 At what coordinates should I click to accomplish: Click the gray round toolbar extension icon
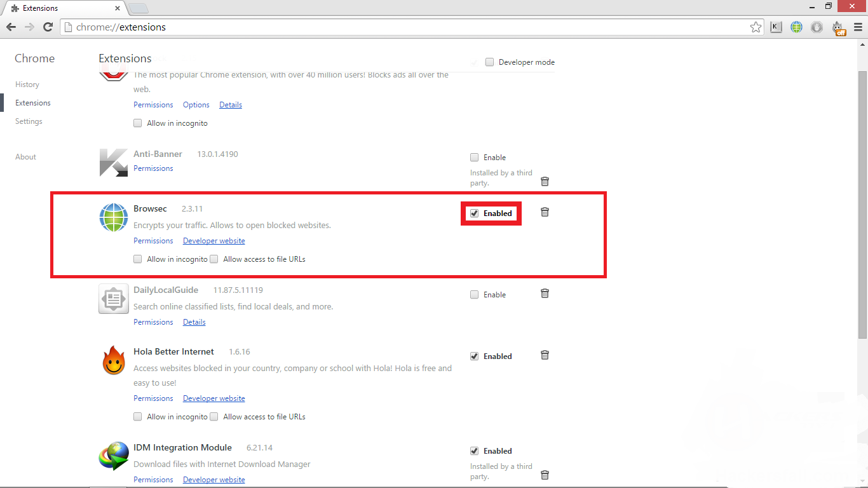tap(817, 27)
